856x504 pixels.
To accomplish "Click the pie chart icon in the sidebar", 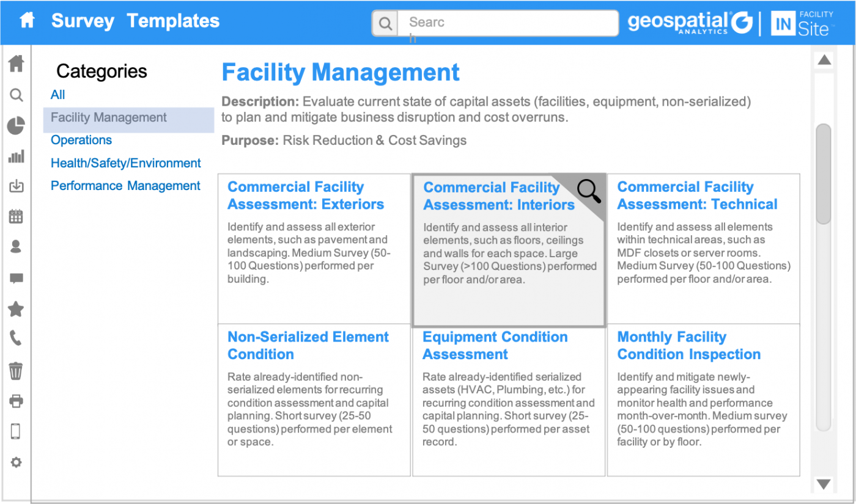I will coord(16,126).
